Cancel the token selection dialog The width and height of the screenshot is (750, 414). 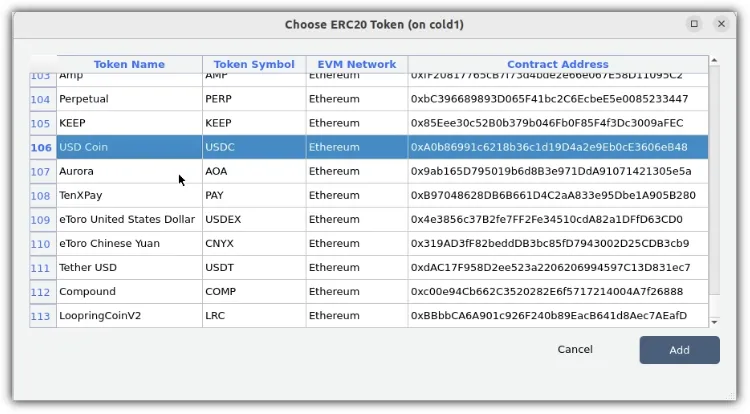pos(575,349)
